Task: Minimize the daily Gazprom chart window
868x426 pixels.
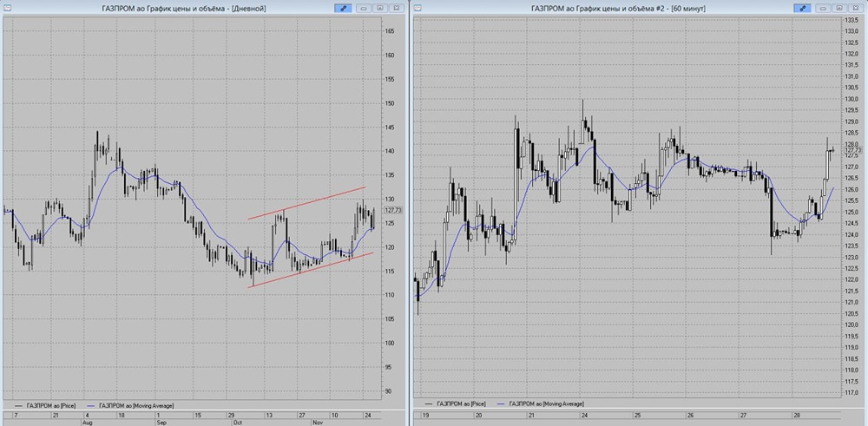Action: tap(365, 9)
